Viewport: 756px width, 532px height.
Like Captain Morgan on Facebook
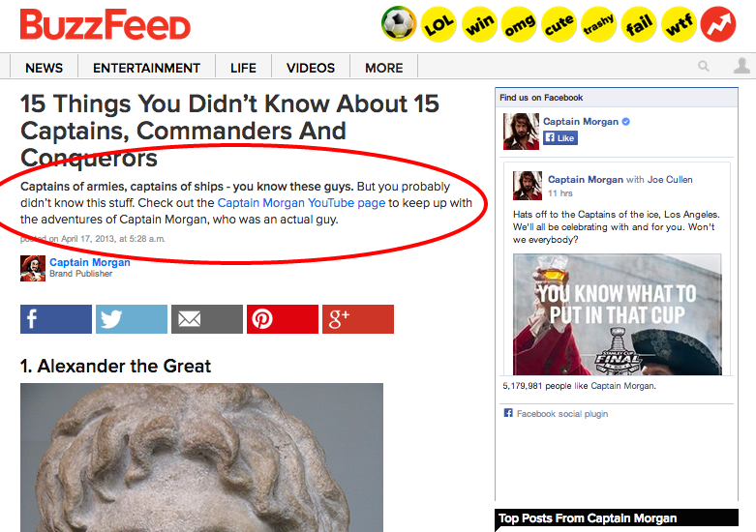pyautogui.click(x=560, y=138)
